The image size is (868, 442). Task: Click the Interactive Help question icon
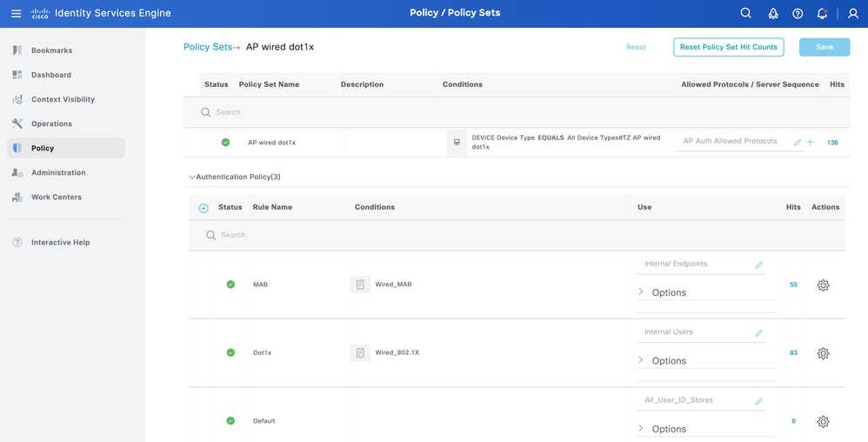pyautogui.click(x=17, y=242)
